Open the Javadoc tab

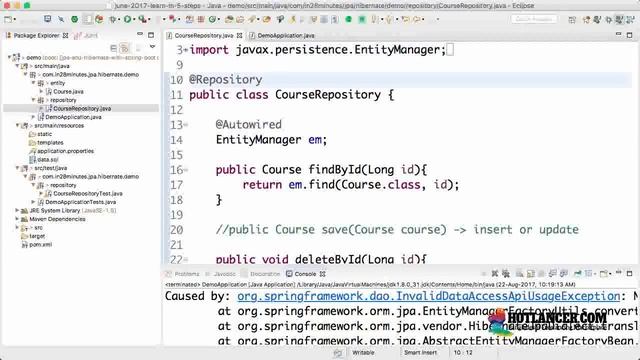[221, 274]
